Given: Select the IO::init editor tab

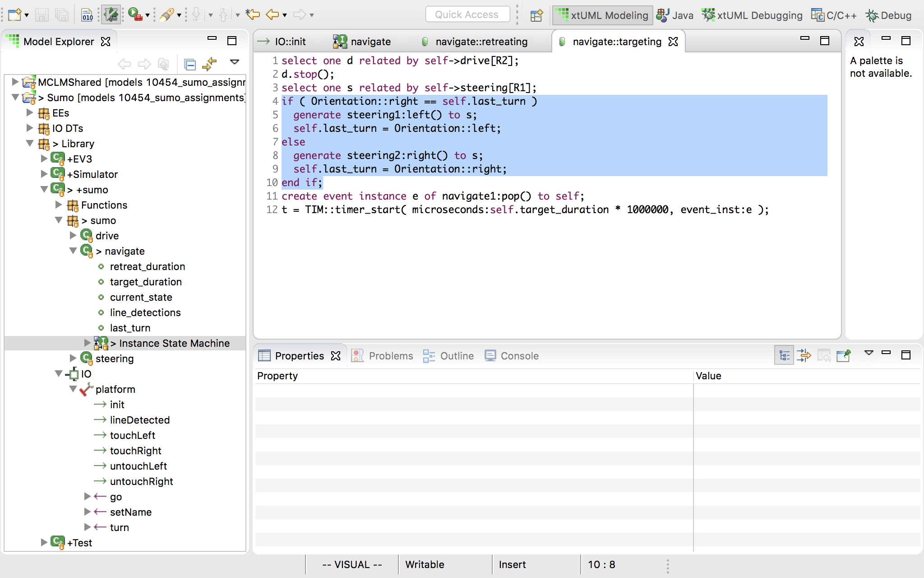Looking at the screenshot, I should [282, 42].
